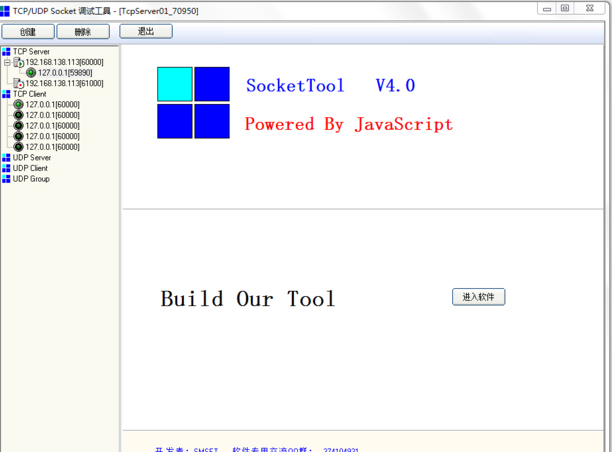Viewport: 612px width, 452px height.
Task: Select the UDP Client tree label
Action: 30,168
